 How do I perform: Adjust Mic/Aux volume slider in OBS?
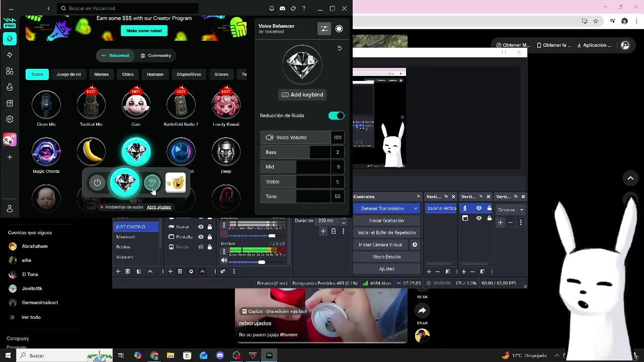[x=257, y=262]
